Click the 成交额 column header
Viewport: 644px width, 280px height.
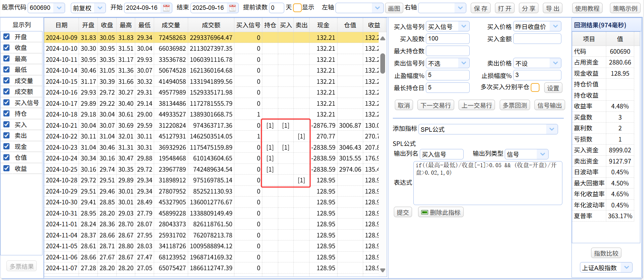[211, 25]
